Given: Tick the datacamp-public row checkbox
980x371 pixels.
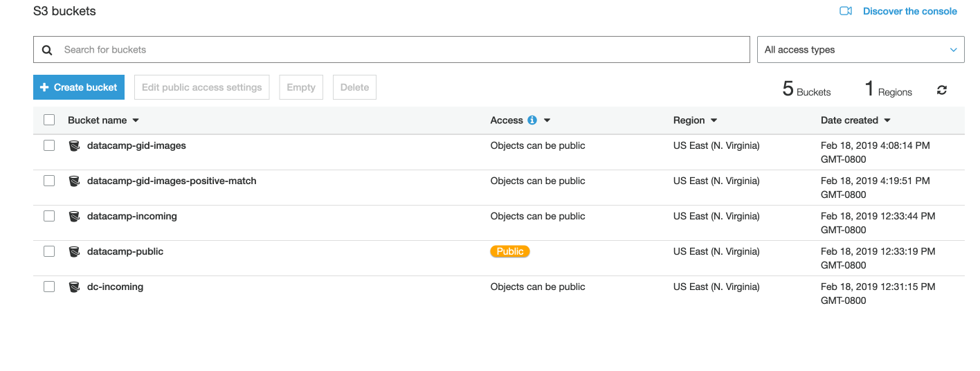Looking at the screenshot, I should (49, 251).
